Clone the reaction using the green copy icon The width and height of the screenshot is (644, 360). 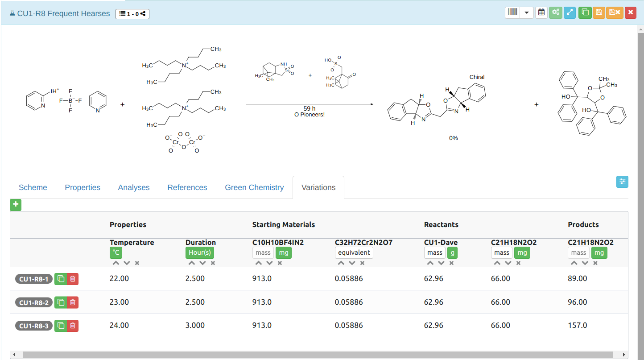tap(585, 12)
